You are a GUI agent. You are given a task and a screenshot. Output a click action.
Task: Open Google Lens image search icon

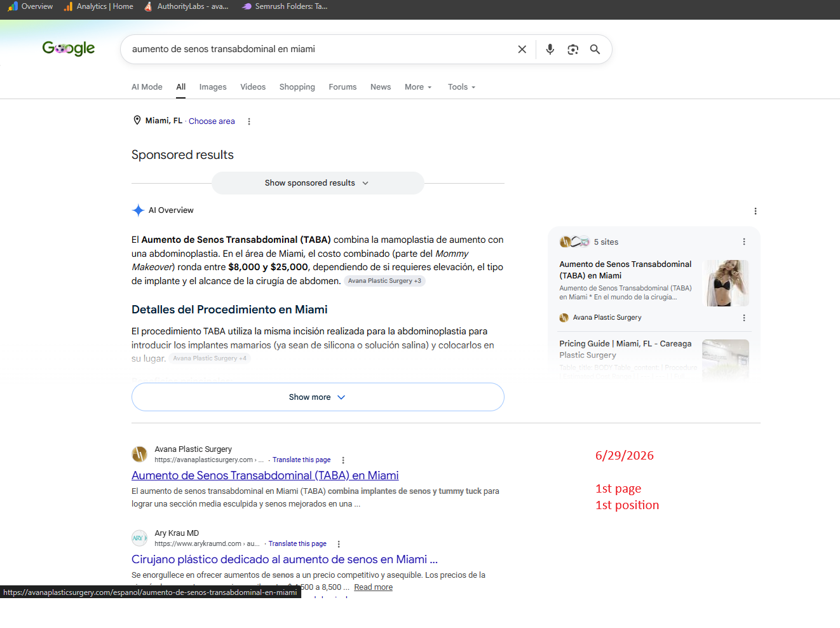573,49
